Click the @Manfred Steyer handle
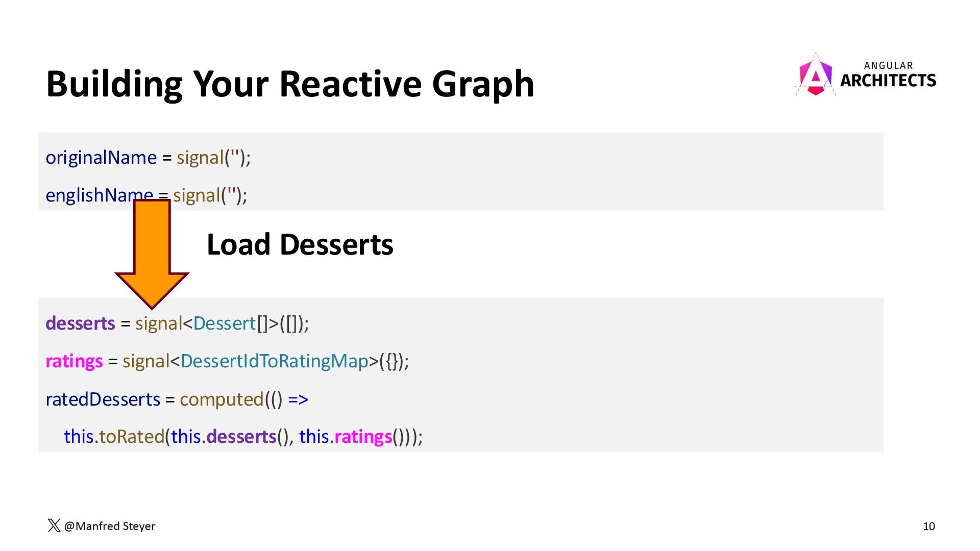980x551 pixels. pyautogui.click(x=109, y=526)
